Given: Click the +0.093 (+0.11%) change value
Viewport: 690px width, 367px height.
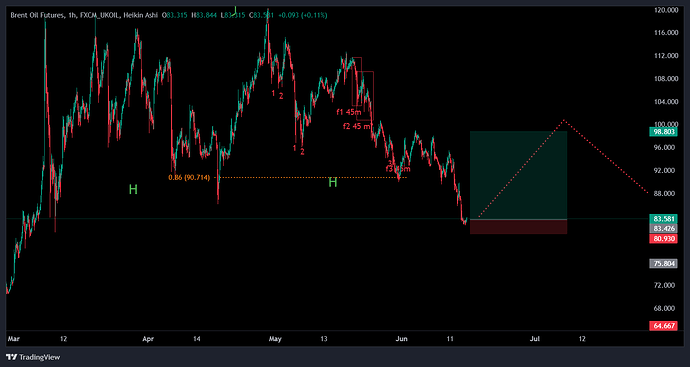Looking at the screenshot, I should 302,15.
